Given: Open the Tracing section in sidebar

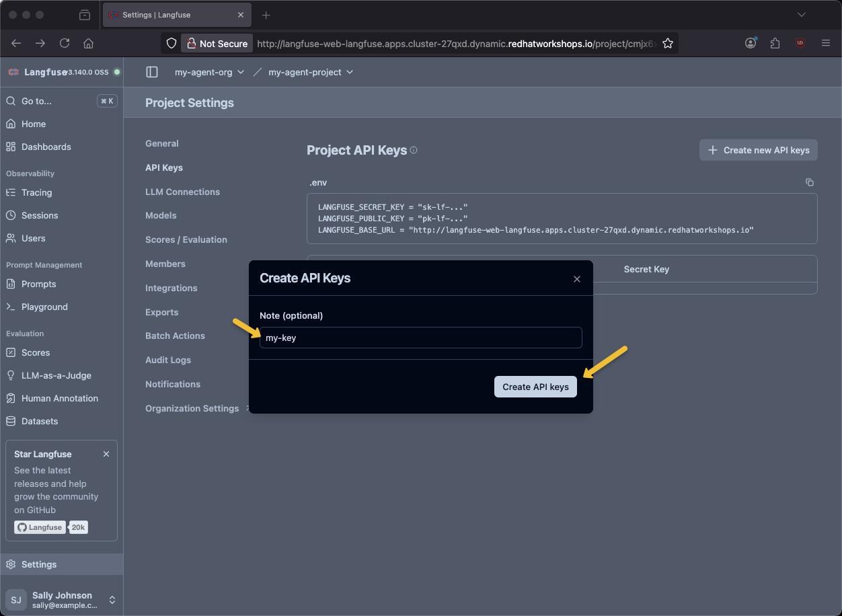Looking at the screenshot, I should 35,192.
